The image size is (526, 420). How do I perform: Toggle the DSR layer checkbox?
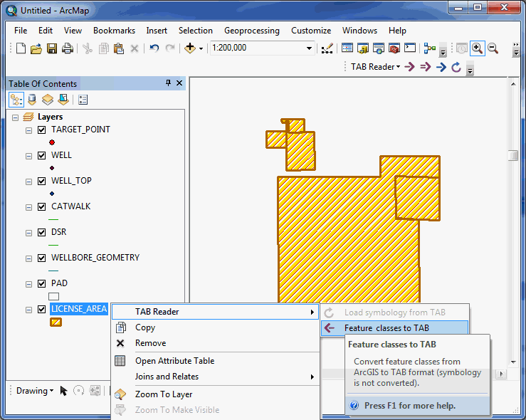[x=41, y=232]
